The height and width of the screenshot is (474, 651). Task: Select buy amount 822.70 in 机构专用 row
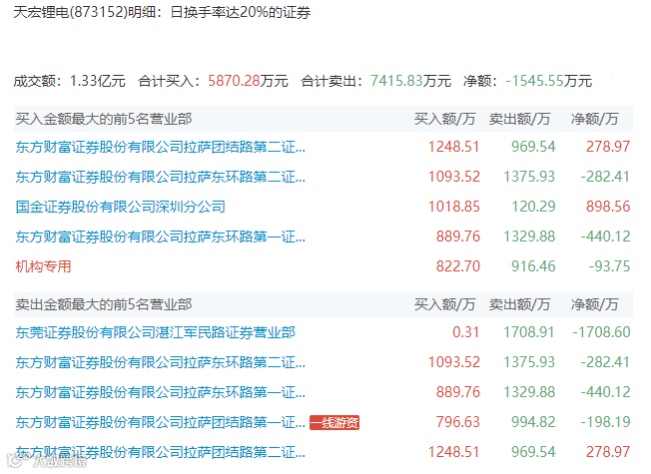[458, 266]
